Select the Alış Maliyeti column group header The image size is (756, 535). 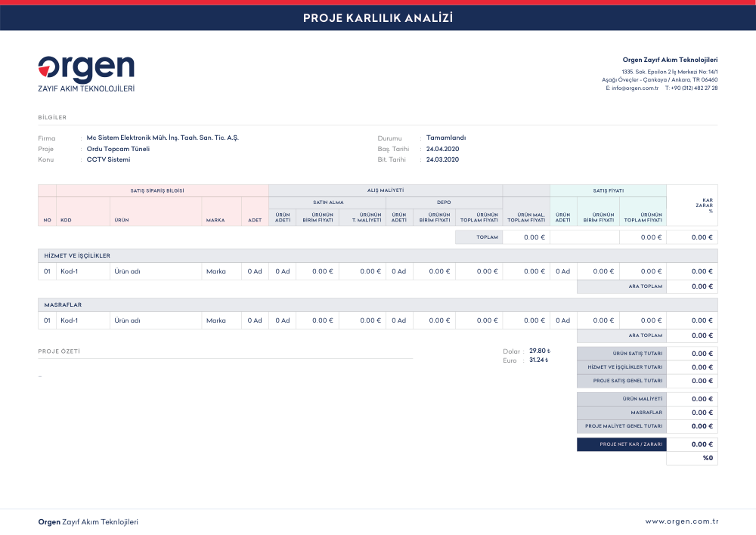tap(386, 190)
